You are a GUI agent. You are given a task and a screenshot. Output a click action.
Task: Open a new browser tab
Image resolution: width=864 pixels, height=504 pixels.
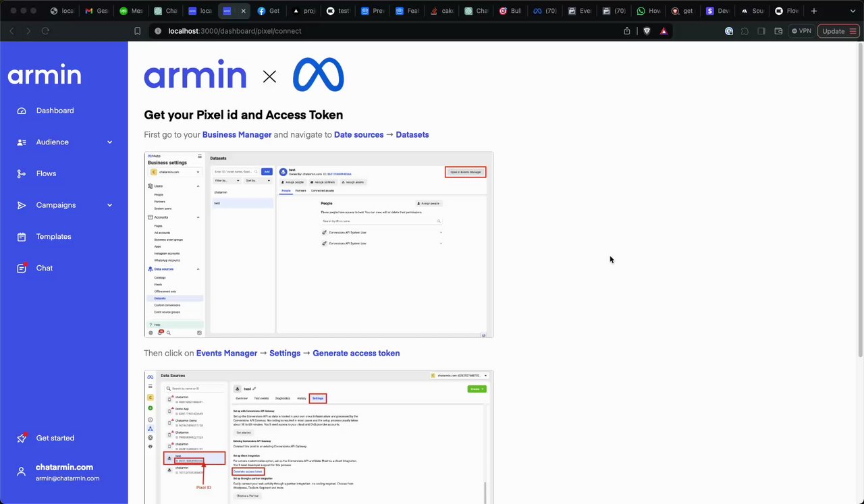click(814, 11)
